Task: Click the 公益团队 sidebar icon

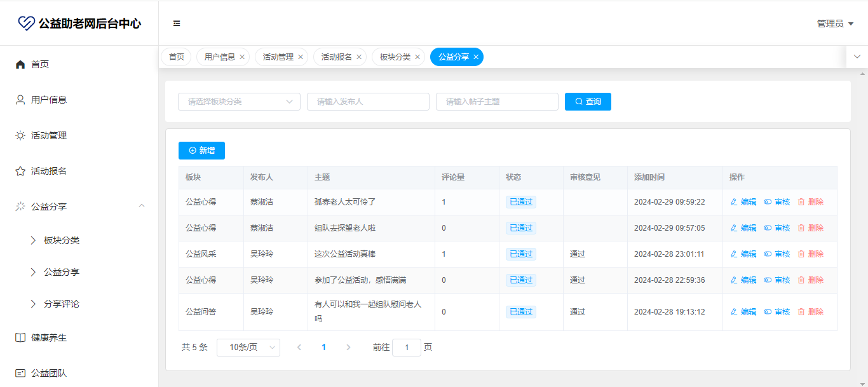Action: click(x=20, y=373)
